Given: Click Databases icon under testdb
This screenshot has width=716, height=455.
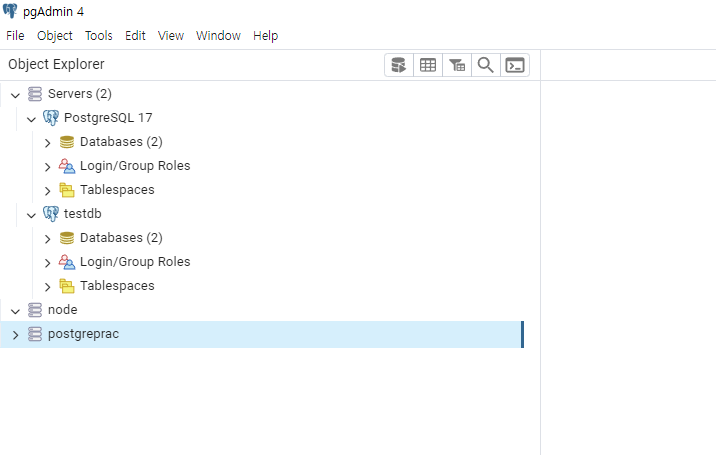Looking at the screenshot, I should [67, 238].
